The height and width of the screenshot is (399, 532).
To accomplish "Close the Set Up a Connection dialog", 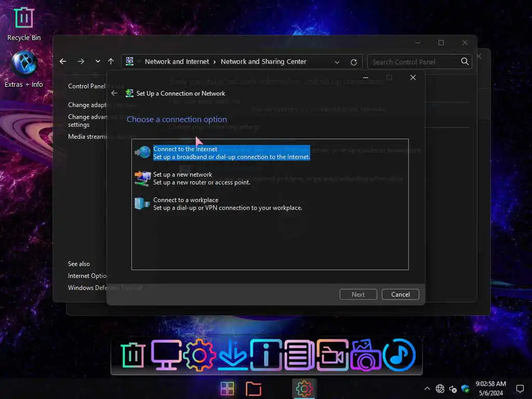I will (x=413, y=78).
